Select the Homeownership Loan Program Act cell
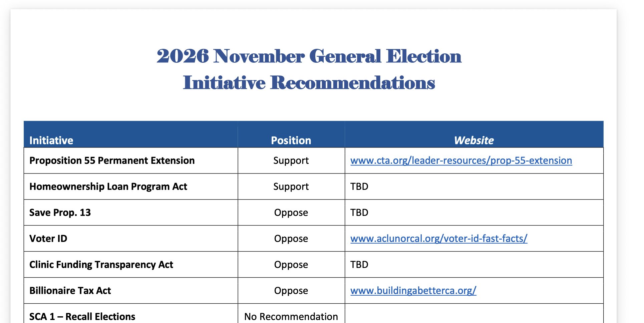The width and height of the screenshot is (644, 323). [x=131, y=187]
